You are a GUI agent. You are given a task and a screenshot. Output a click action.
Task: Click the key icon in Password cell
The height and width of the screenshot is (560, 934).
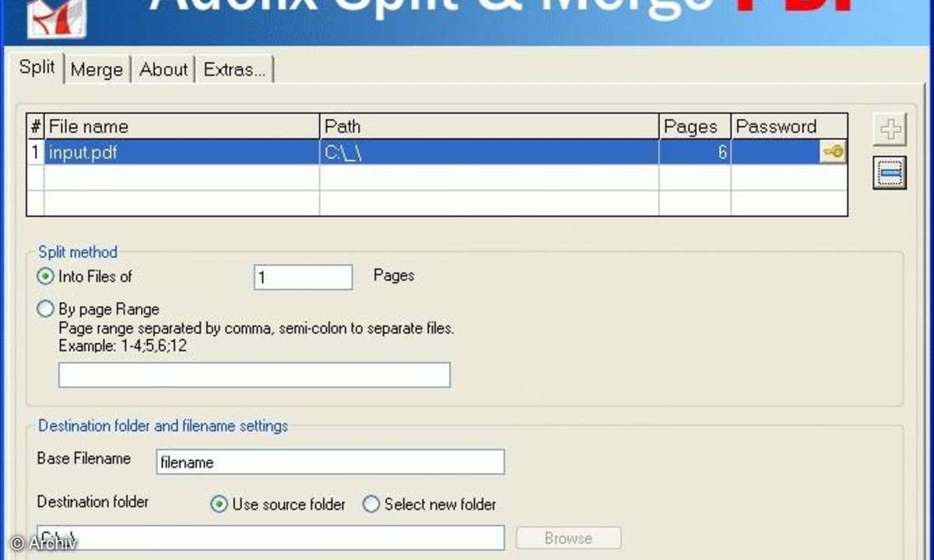[833, 152]
